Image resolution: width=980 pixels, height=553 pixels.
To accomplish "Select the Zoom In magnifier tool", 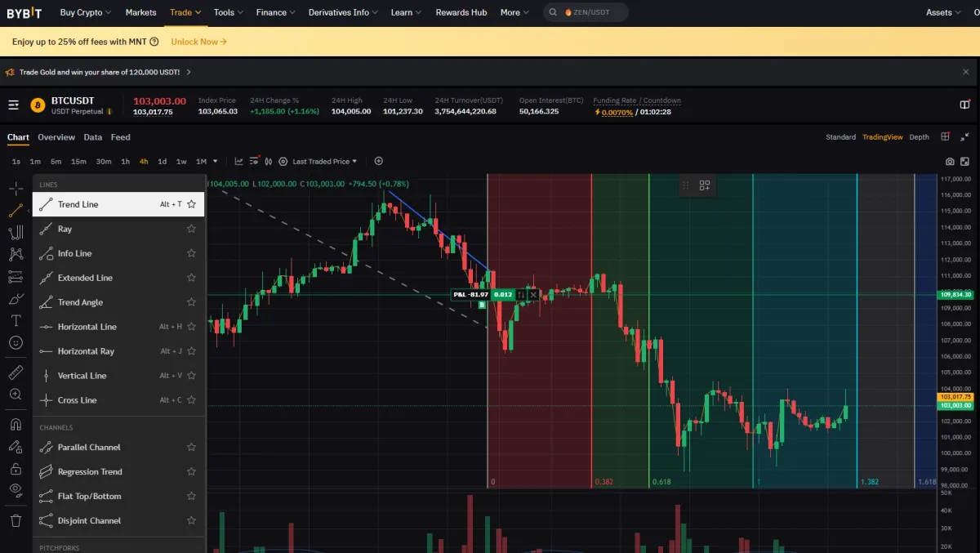I will (16, 395).
